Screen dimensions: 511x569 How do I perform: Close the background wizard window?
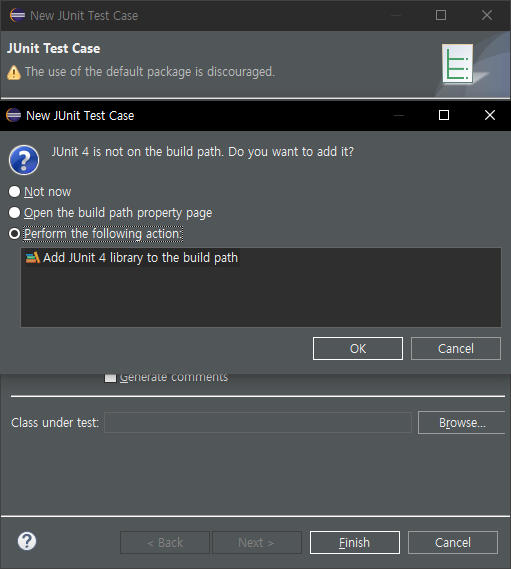click(x=487, y=15)
